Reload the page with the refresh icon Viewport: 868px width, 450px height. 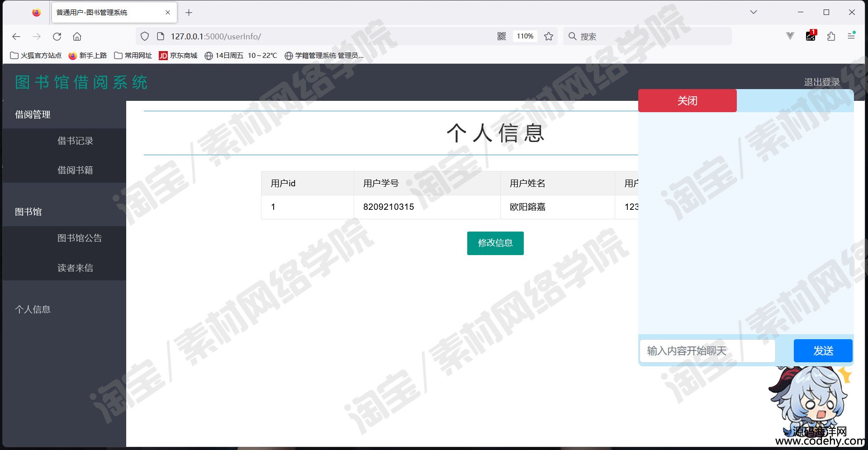57,37
